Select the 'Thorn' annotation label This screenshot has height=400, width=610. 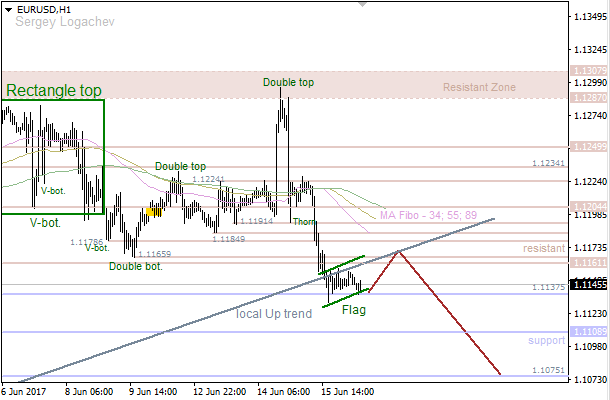pos(305,222)
